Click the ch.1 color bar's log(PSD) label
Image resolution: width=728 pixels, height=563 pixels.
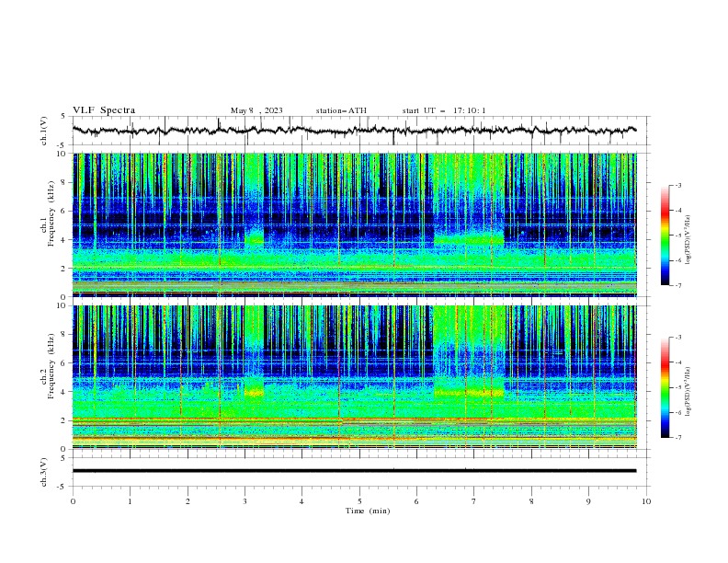[x=688, y=240]
